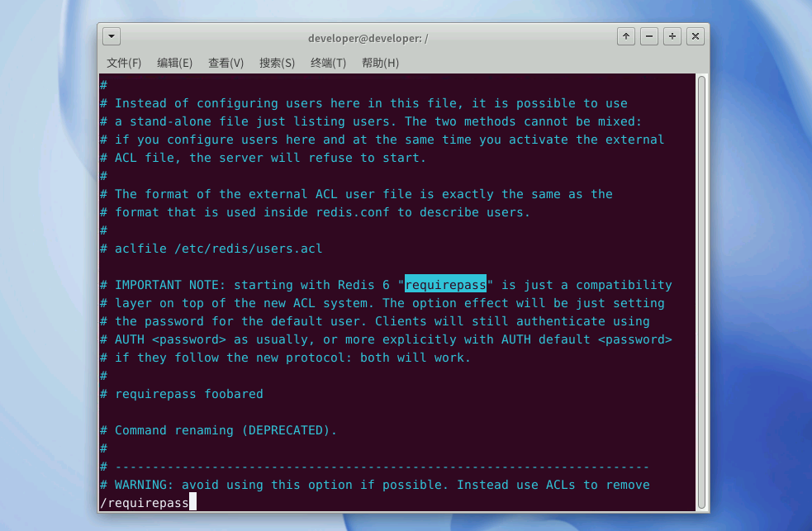This screenshot has height=531, width=812.
Task: Open the 文件(F) menu
Action: click(x=124, y=63)
